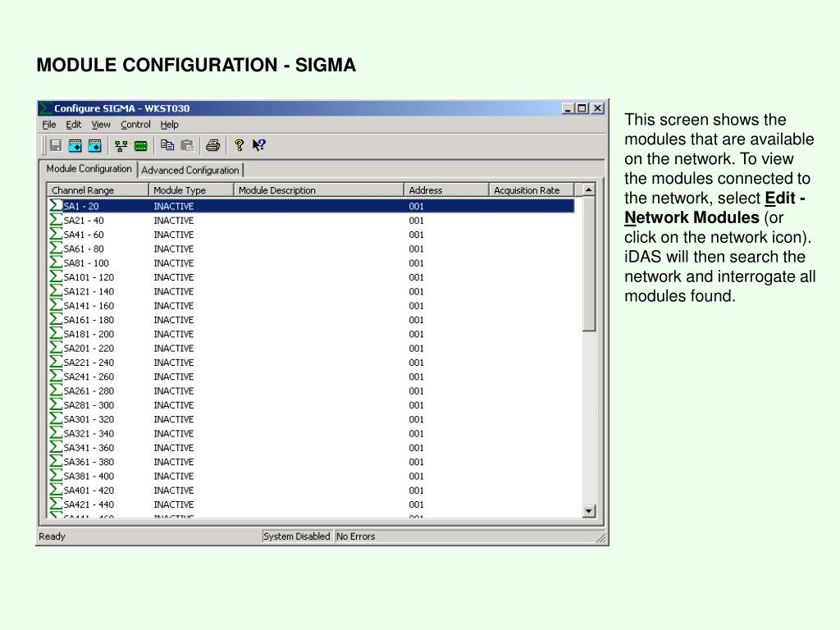Open the View menu
Image resolution: width=840 pixels, height=630 pixels.
pos(101,125)
